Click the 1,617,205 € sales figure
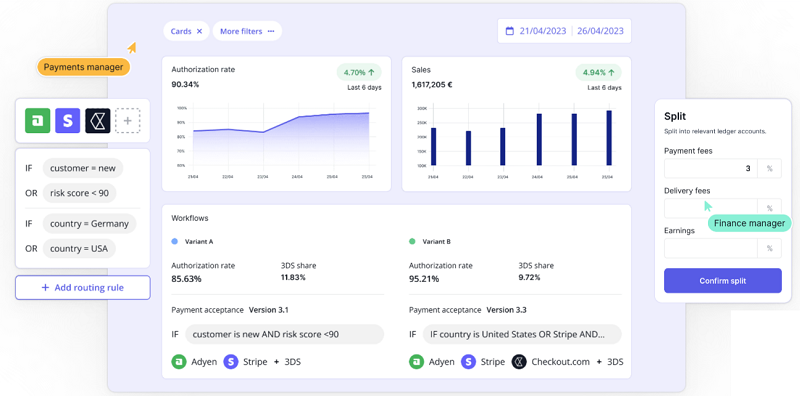Image resolution: width=800 pixels, height=396 pixels. pyautogui.click(x=432, y=84)
